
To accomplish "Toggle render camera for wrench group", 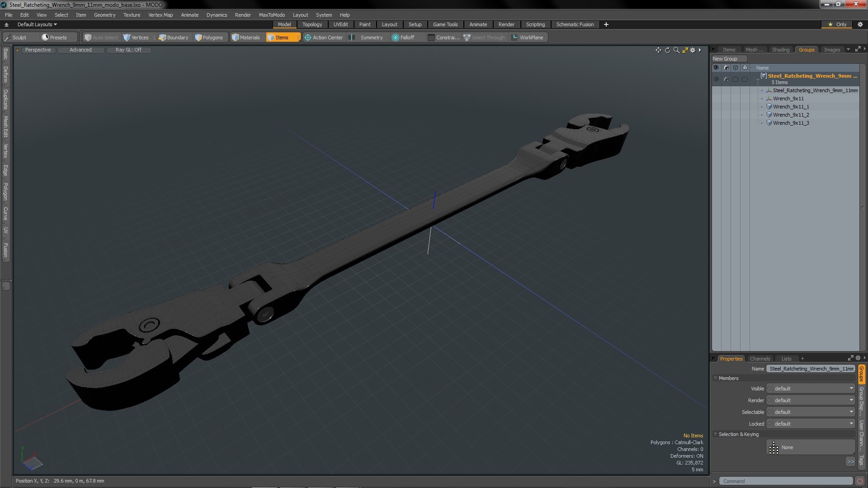I will (x=726, y=79).
